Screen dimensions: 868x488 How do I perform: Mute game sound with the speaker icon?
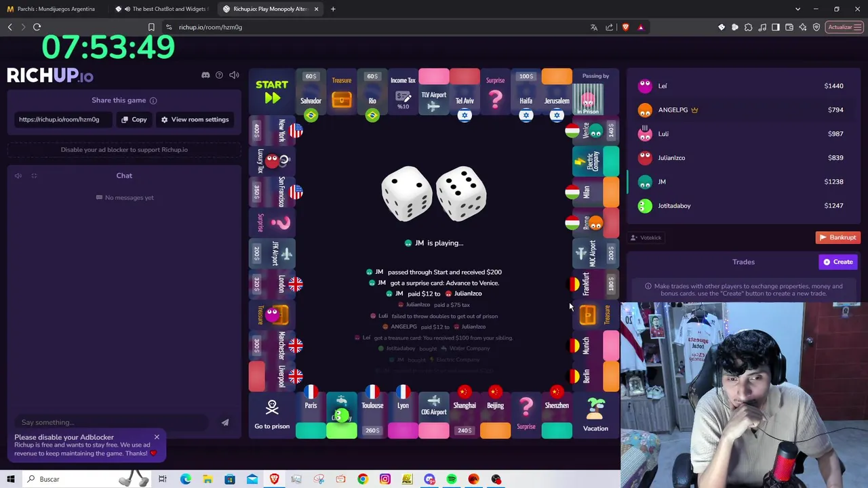(x=234, y=75)
